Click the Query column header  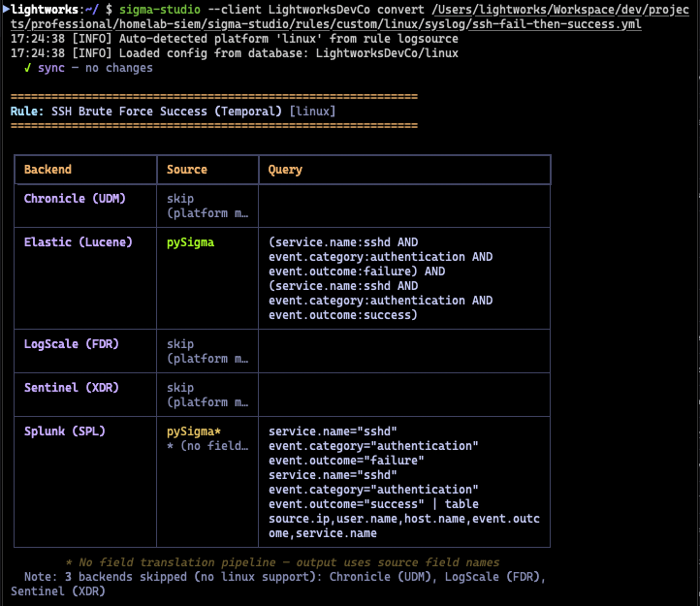point(286,170)
